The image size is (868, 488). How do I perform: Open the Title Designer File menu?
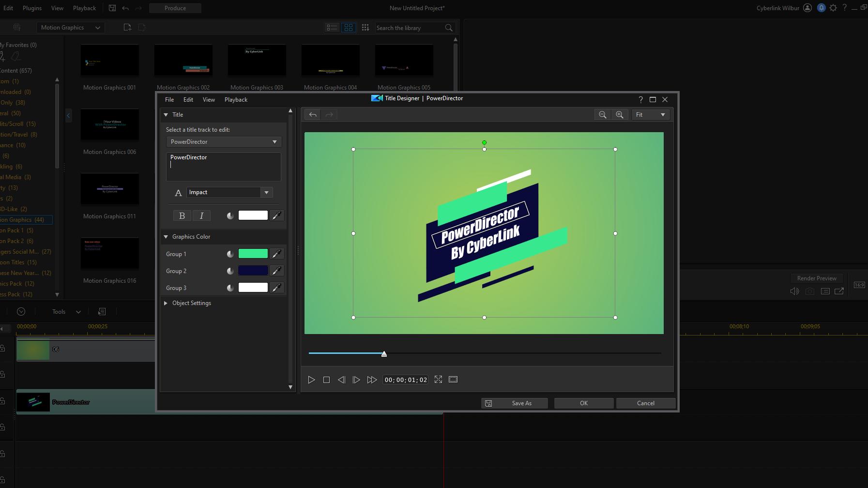pyautogui.click(x=169, y=100)
